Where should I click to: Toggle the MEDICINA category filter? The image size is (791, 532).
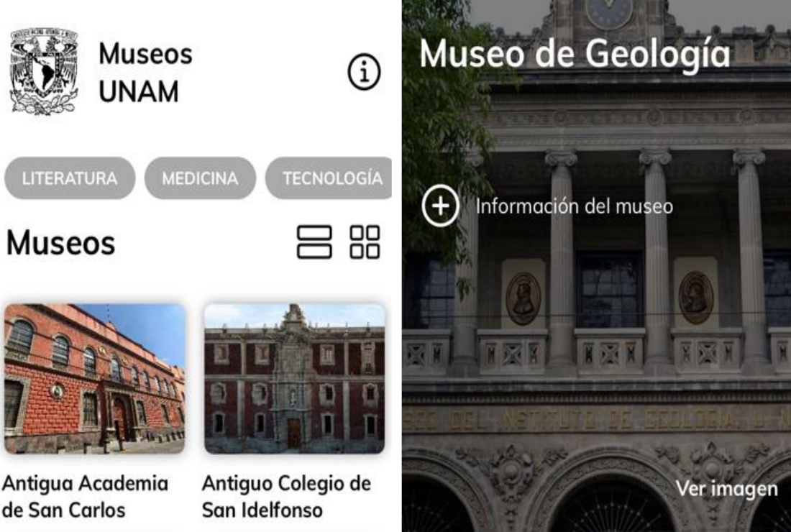click(x=200, y=178)
